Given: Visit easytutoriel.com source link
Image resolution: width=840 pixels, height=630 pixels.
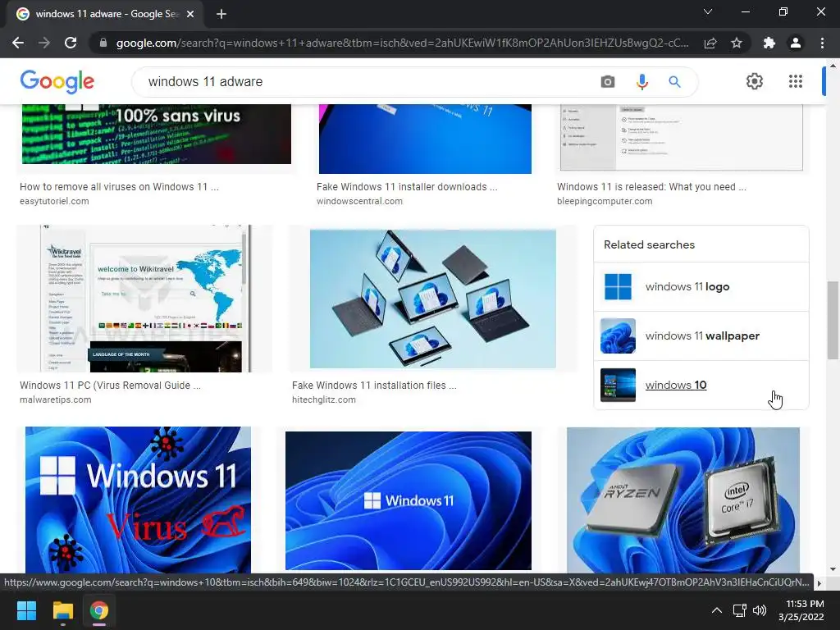Looking at the screenshot, I should point(54,201).
